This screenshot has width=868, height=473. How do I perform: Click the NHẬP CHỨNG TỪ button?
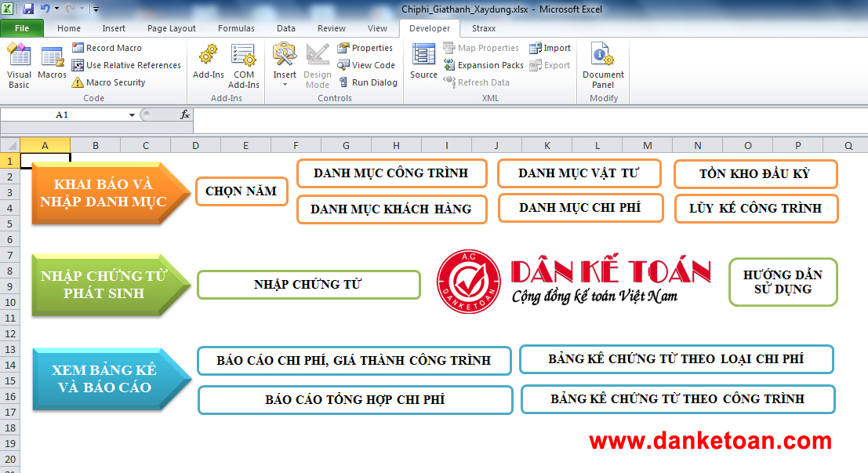[308, 285]
